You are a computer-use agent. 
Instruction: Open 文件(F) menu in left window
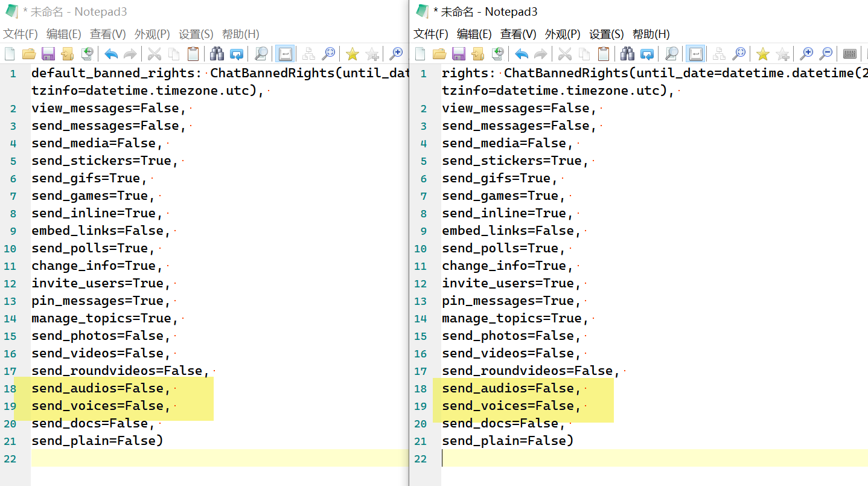click(21, 34)
